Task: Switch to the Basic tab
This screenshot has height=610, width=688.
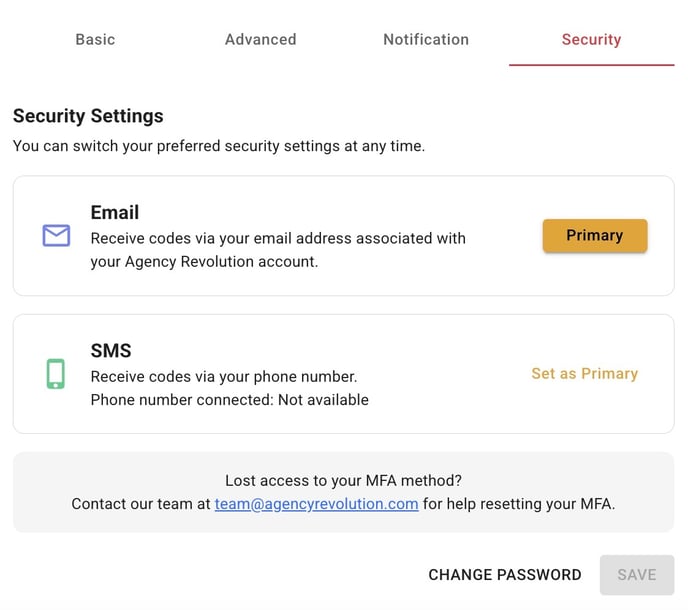Action: (95, 39)
